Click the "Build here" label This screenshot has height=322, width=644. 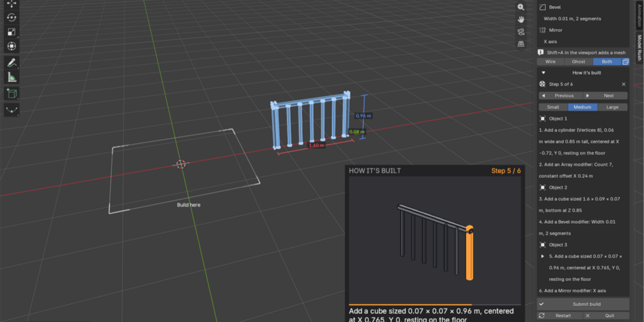coord(188,205)
